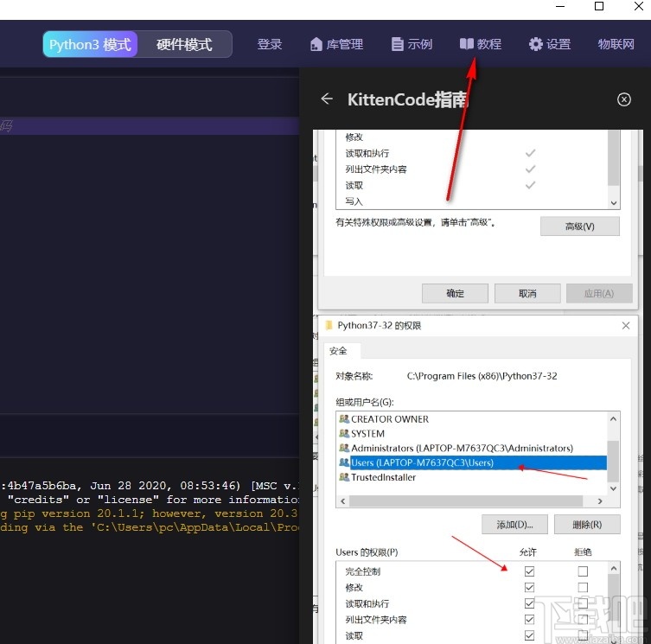Image resolution: width=651 pixels, height=644 pixels.
Task: Click the 删除(R) button
Action: click(x=587, y=525)
